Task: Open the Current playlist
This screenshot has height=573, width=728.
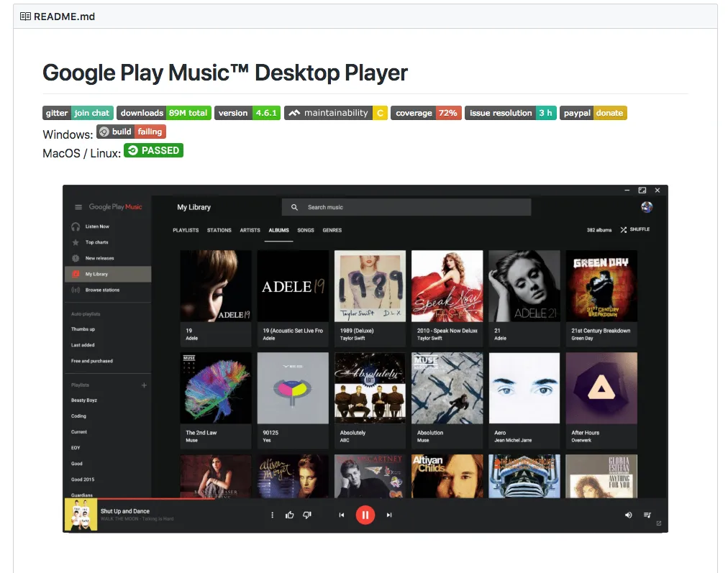Action: (79, 431)
